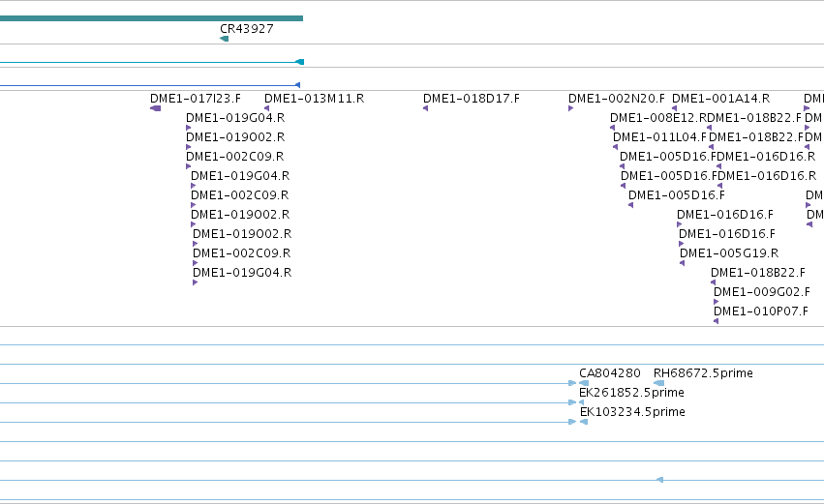Click the DME1-018D17.F feature label
824x504 pixels.
(x=472, y=99)
